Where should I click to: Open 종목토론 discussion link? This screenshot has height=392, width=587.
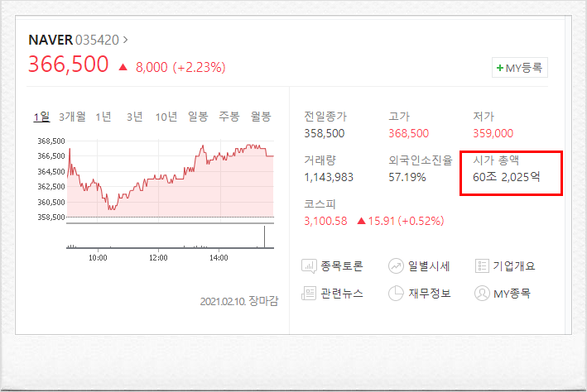(342, 266)
